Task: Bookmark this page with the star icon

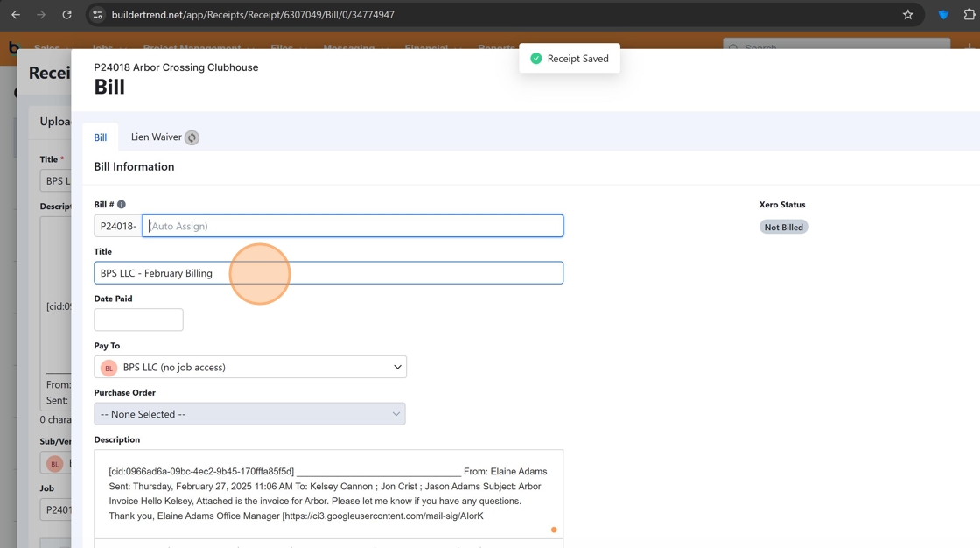Action: [908, 14]
